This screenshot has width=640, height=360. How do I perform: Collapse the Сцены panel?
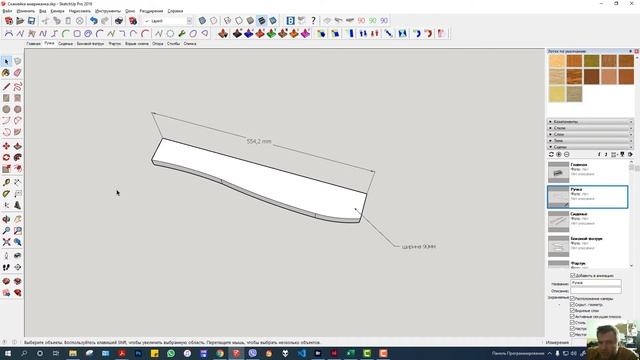(x=590, y=147)
